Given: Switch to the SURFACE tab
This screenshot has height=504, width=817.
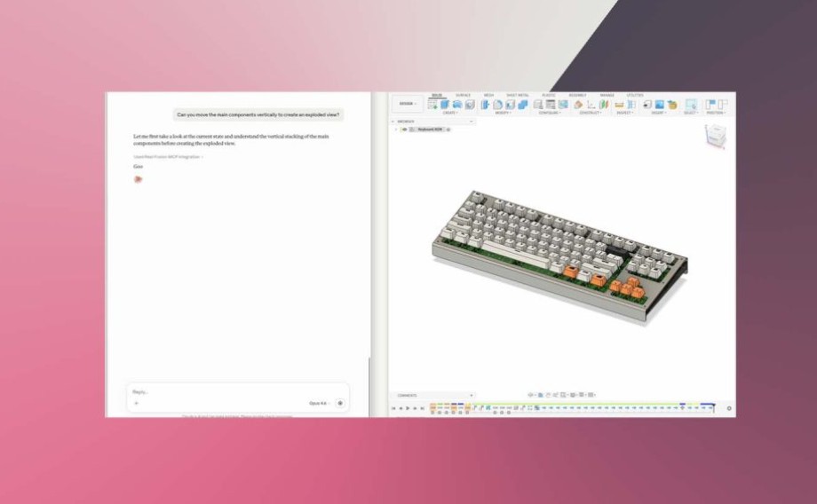Looking at the screenshot, I should tap(463, 95).
